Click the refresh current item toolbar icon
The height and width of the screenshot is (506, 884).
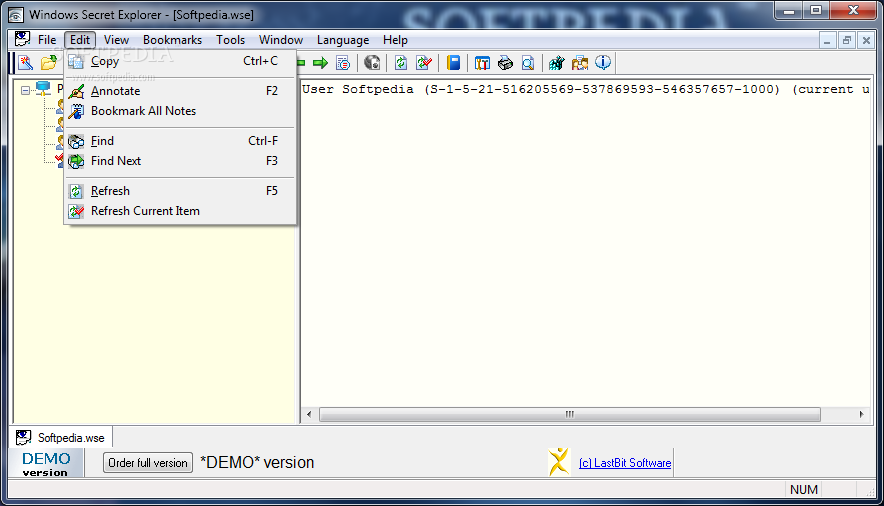[x=424, y=63]
